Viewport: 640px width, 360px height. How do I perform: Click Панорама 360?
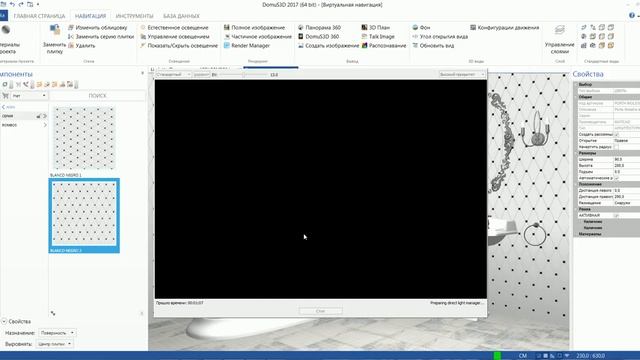319,27
